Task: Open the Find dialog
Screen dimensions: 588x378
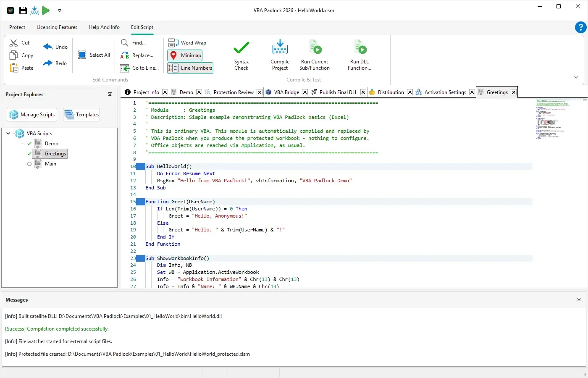Action: pyautogui.click(x=133, y=43)
